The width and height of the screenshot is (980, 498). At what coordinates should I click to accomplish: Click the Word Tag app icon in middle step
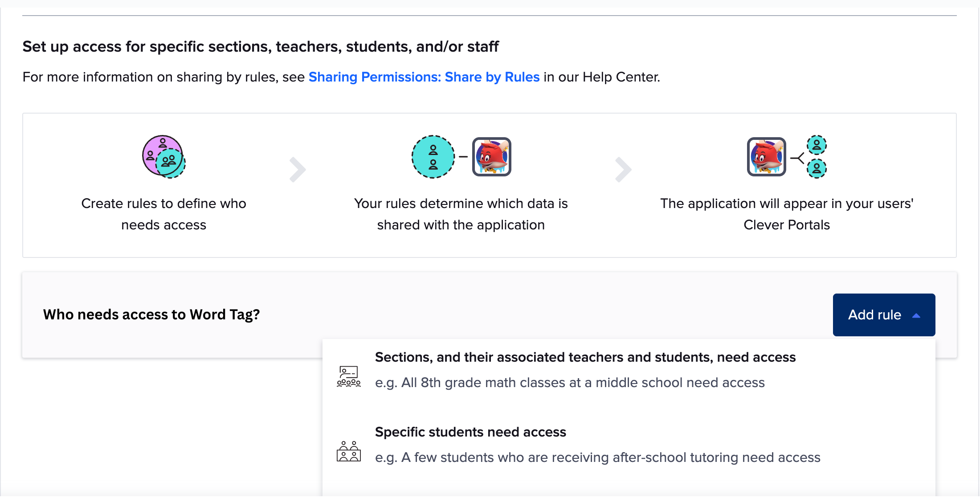(x=491, y=157)
